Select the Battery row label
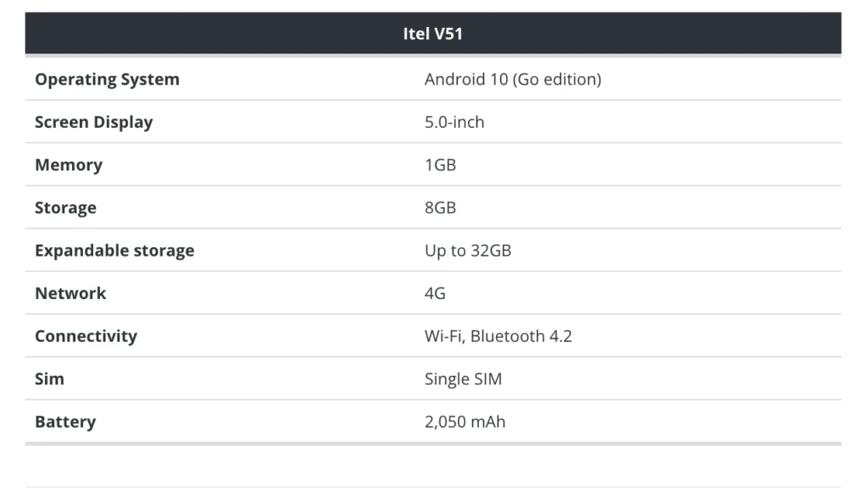The width and height of the screenshot is (868, 492). point(65,422)
